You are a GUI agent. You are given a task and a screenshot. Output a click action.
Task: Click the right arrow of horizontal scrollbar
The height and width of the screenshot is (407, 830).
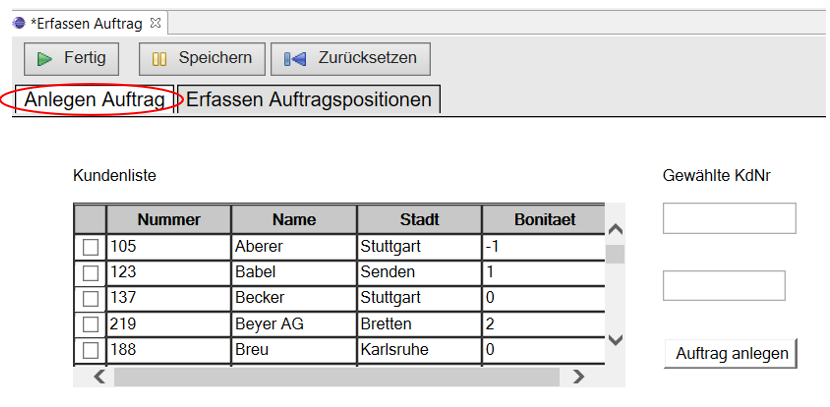pyautogui.click(x=579, y=377)
